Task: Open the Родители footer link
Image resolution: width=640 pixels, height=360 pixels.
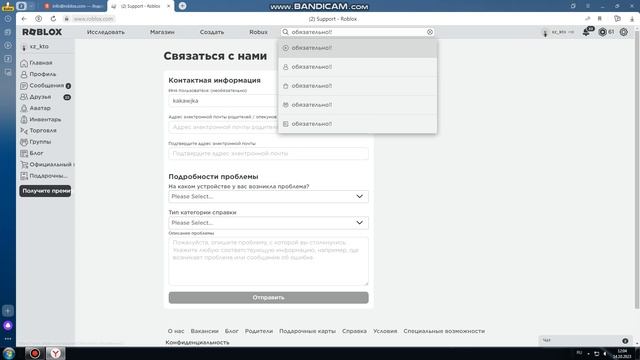Action: pyautogui.click(x=259, y=331)
